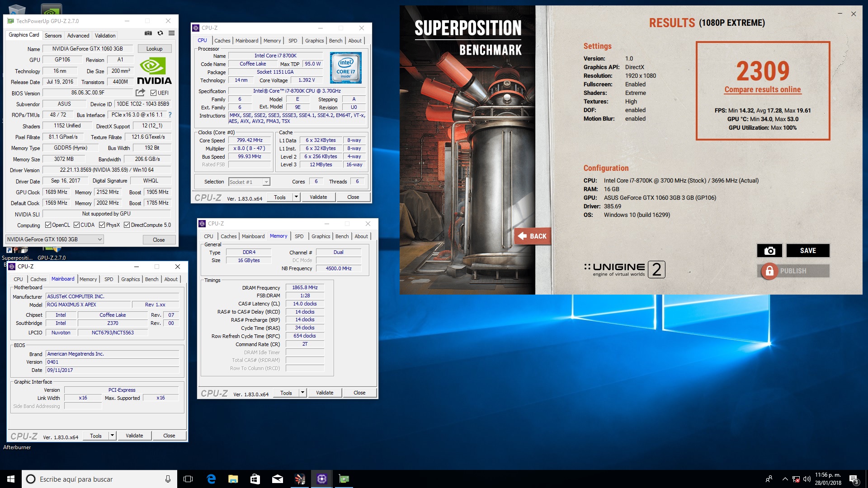This screenshot has width=868, height=488.
Task: Open Socket #1 selection dropdown
Action: click(x=249, y=182)
